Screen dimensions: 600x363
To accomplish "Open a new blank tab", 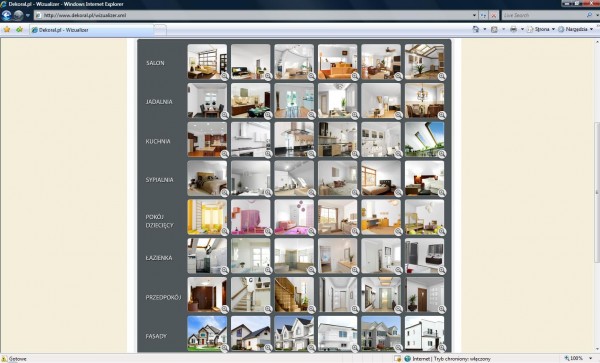I will 160,30.
